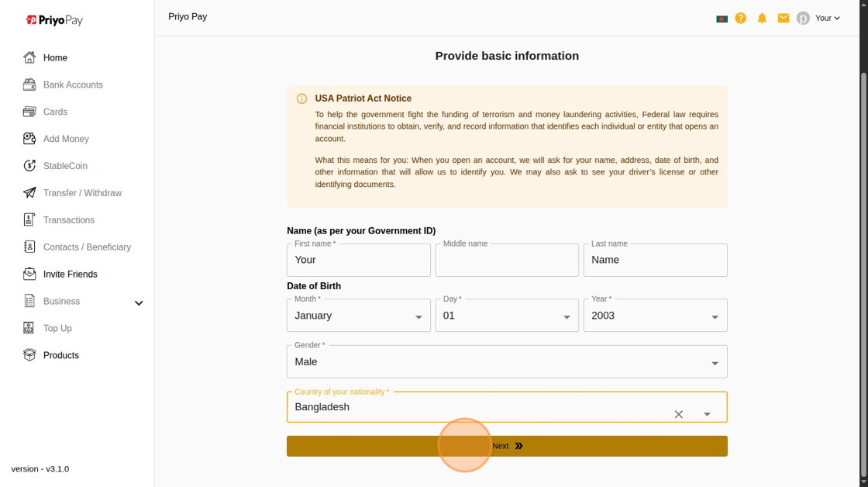The image size is (868, 487).
Task: Clear the nationality field with X
Action: 678,414
